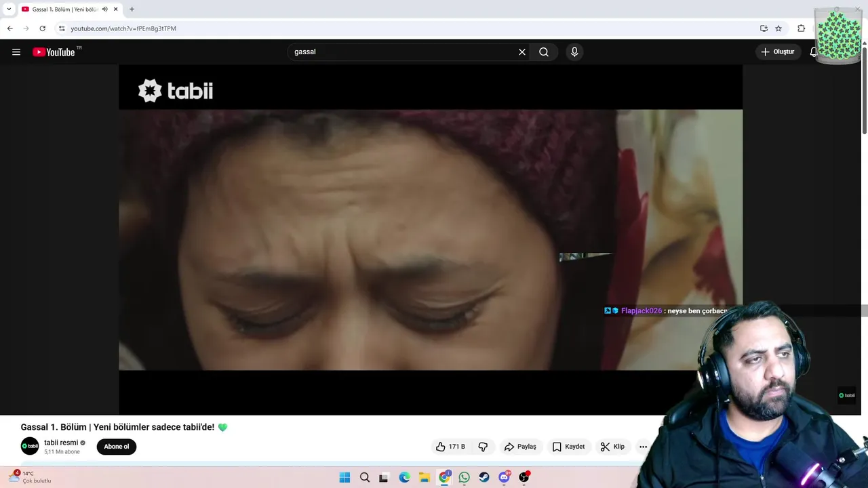Open Chrome extensions puzzle icon
Viewport: 868px width, 488px height.
point(802,28)
